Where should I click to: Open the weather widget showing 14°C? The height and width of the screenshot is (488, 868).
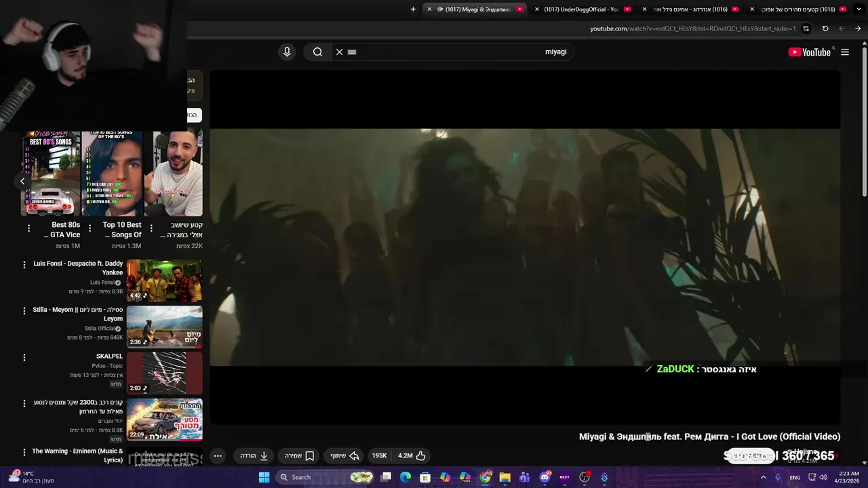tap(31, 477)
